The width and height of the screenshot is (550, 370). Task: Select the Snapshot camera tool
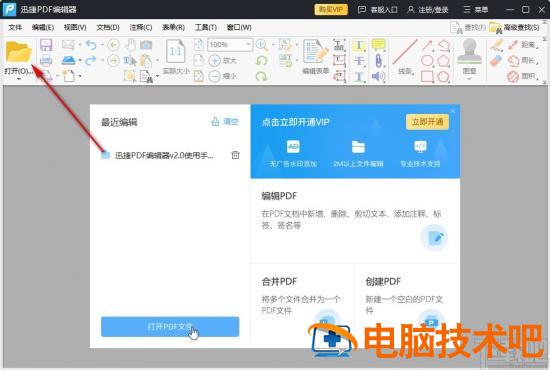click(x=146, y=45)
